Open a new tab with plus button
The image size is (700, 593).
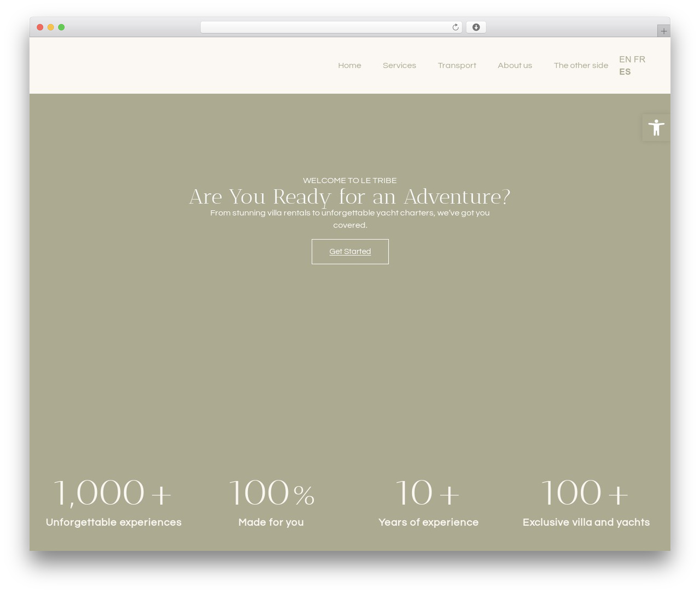tap(663, 31)
